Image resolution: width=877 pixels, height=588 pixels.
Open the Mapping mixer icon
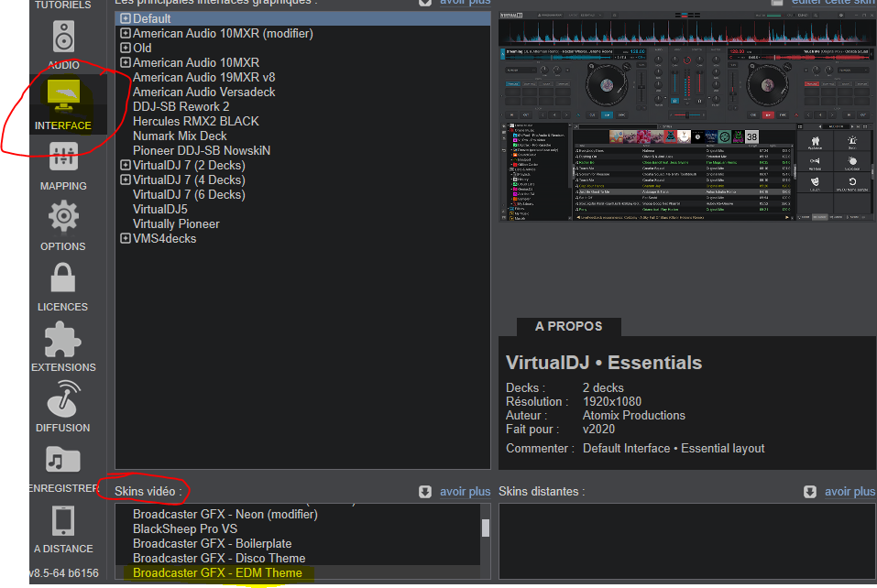pos(63,156)
